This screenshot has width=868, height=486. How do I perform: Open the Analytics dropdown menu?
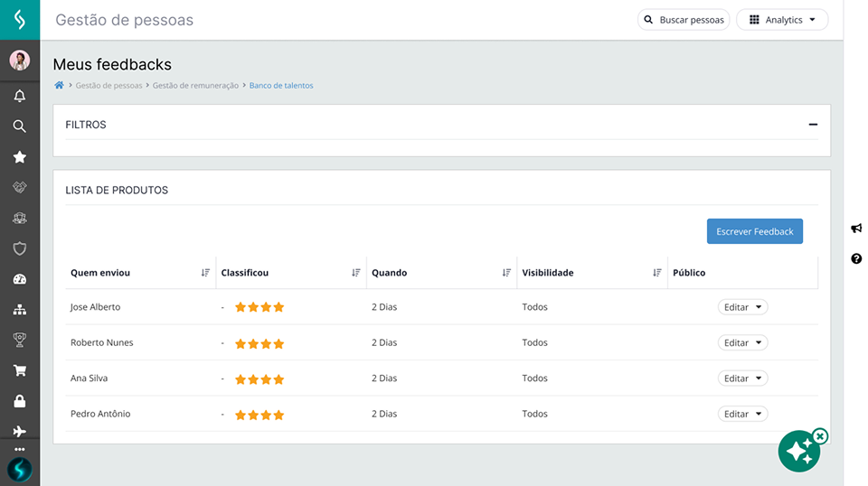coord(782,20)
